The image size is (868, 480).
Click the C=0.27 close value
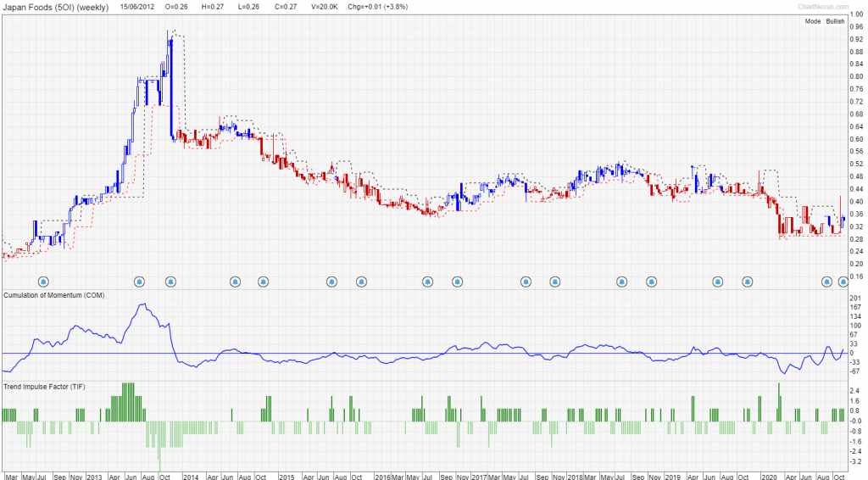tap(286, 7)
